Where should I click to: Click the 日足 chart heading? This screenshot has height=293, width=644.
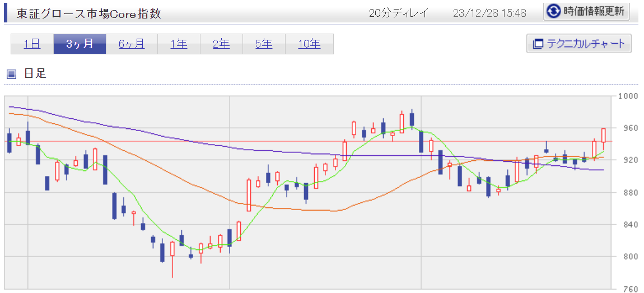[35, 74]
